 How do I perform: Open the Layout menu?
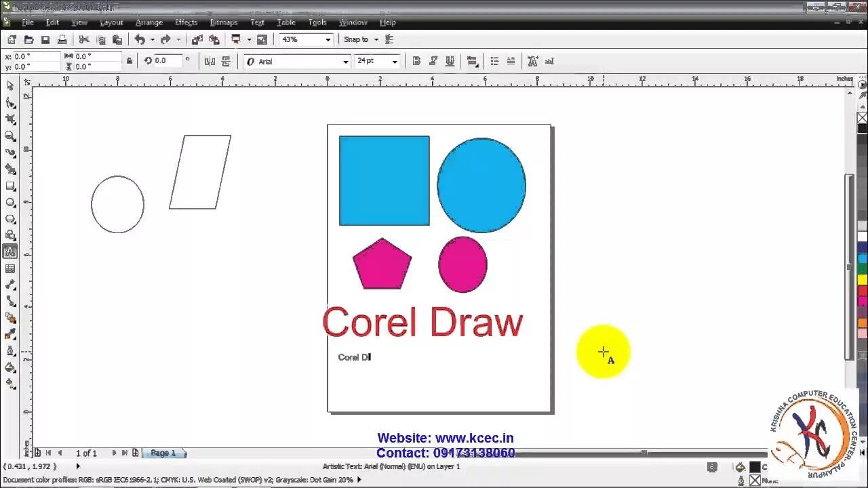[111, 22]
